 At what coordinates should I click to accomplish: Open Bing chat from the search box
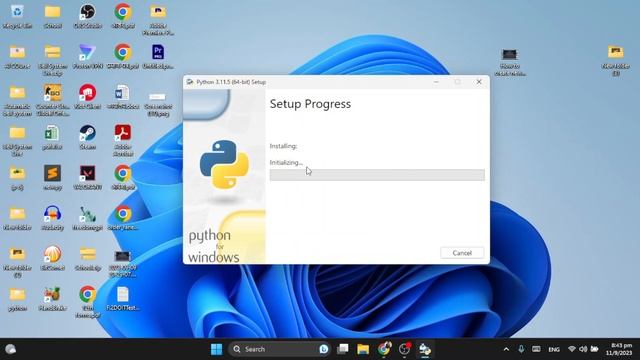324,349
